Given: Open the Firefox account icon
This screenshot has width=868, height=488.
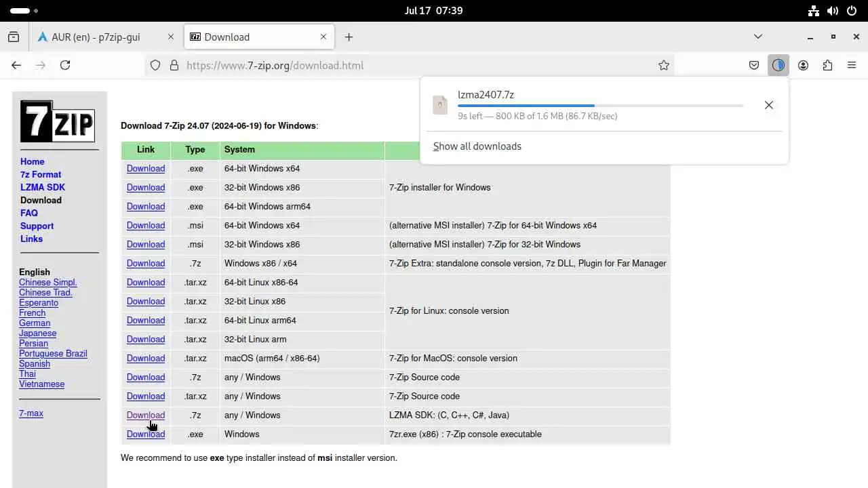Looking at the screenshot, I should coord(803,65).
